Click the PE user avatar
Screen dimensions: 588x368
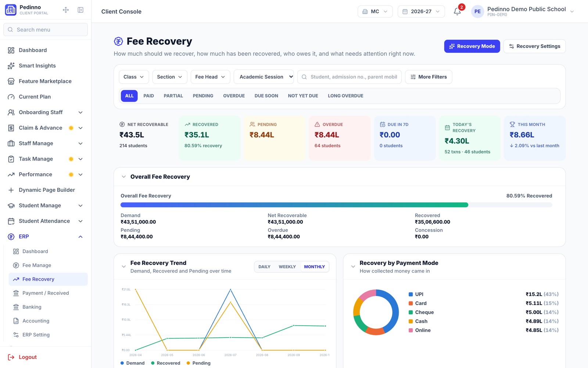(x=477, y=11)
